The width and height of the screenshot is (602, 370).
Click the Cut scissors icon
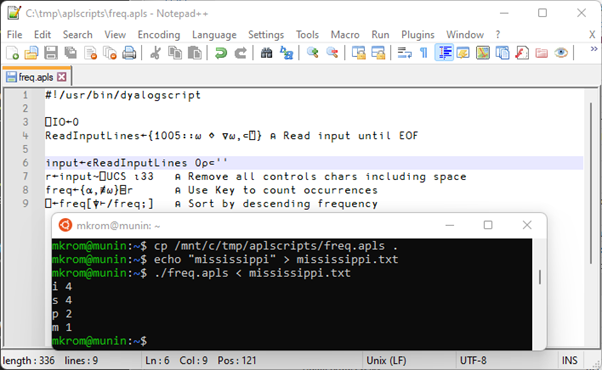pyautogui.click(x=155, y=53)
